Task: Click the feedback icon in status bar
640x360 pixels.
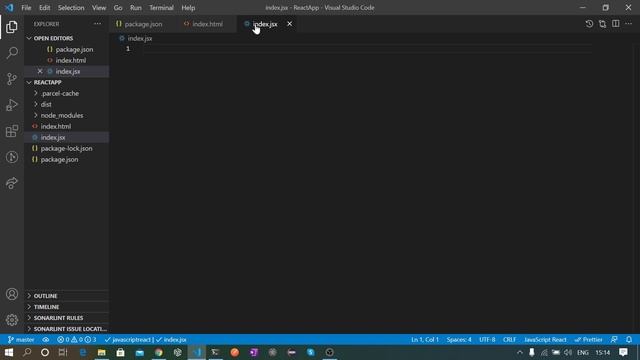Action: [x=614, y=340]
